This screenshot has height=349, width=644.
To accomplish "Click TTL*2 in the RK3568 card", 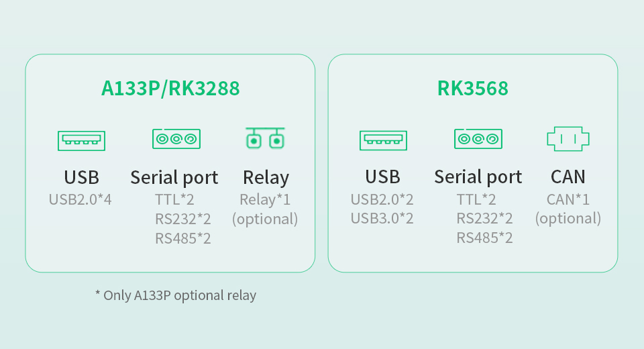I will tap(476, 199).
